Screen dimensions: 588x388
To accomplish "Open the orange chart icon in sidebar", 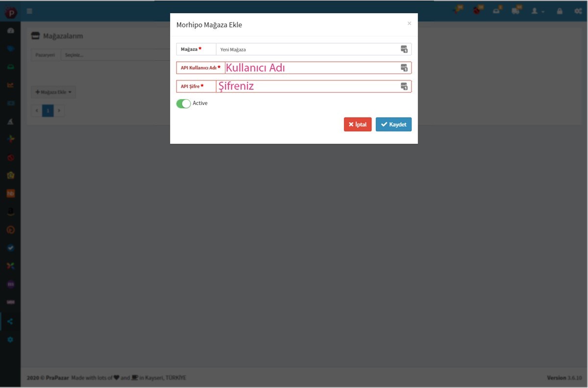I will [10, 85].
